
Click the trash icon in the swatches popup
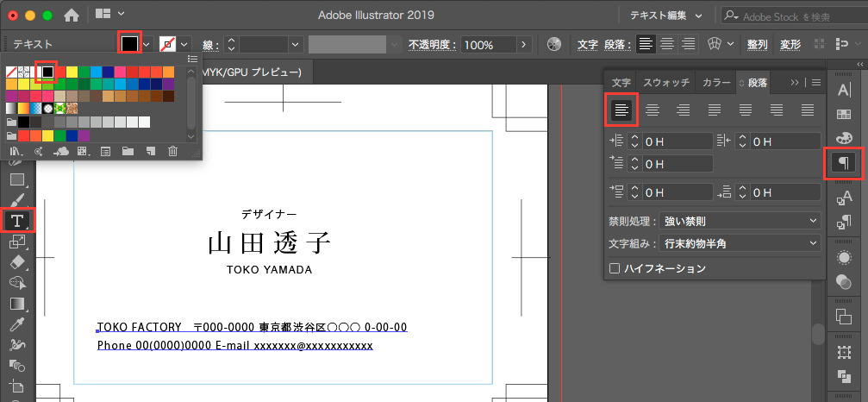click(173, 151)
